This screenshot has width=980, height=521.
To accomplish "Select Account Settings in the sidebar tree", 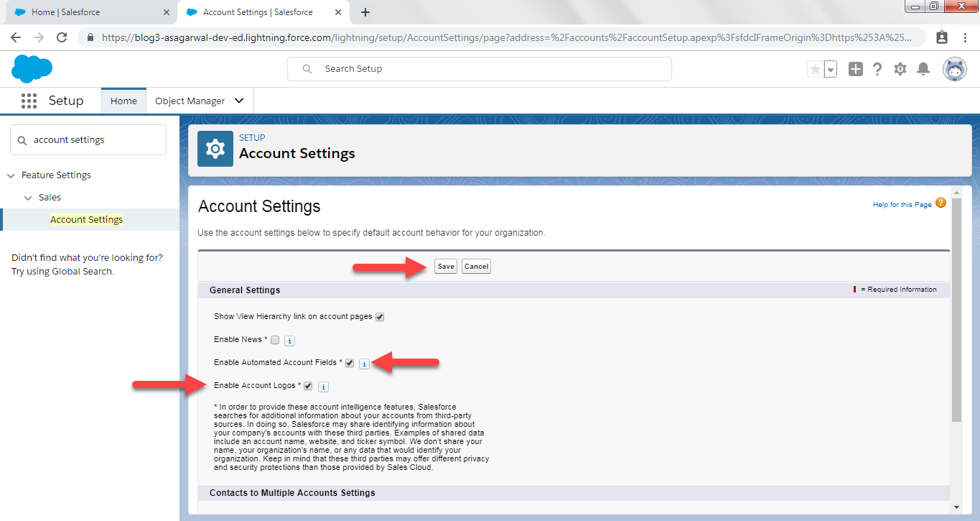I will [x=86, y=220].
